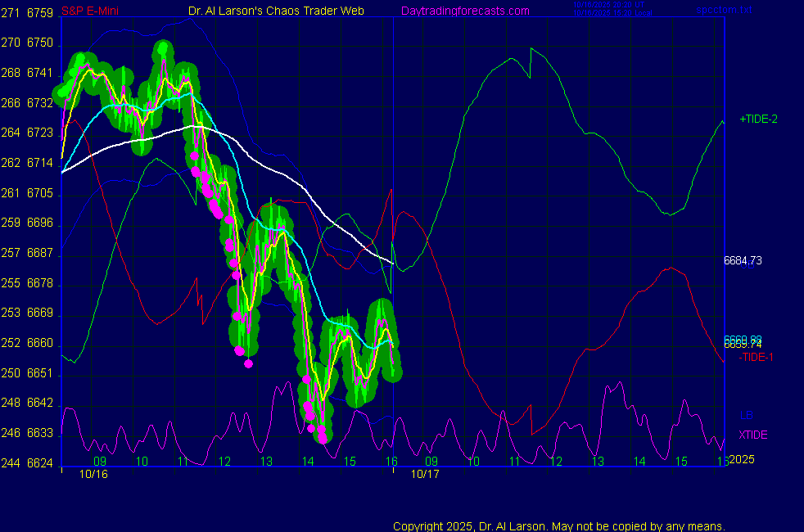The height and width of the screenshot is (532, 804).
Task: Click the 6684.73 white price value label
Action: point(743,260)
